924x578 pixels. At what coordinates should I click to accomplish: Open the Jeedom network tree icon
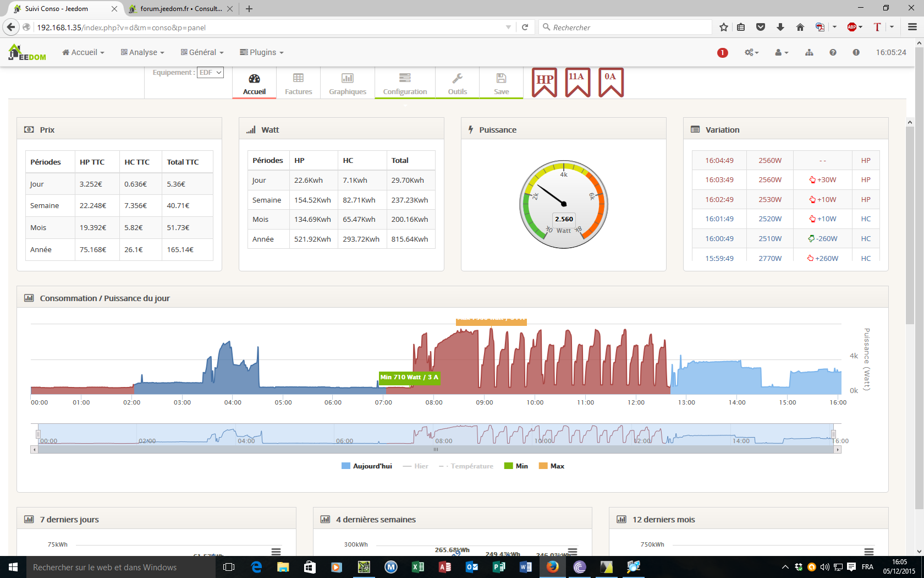click(x=809, y=52)
